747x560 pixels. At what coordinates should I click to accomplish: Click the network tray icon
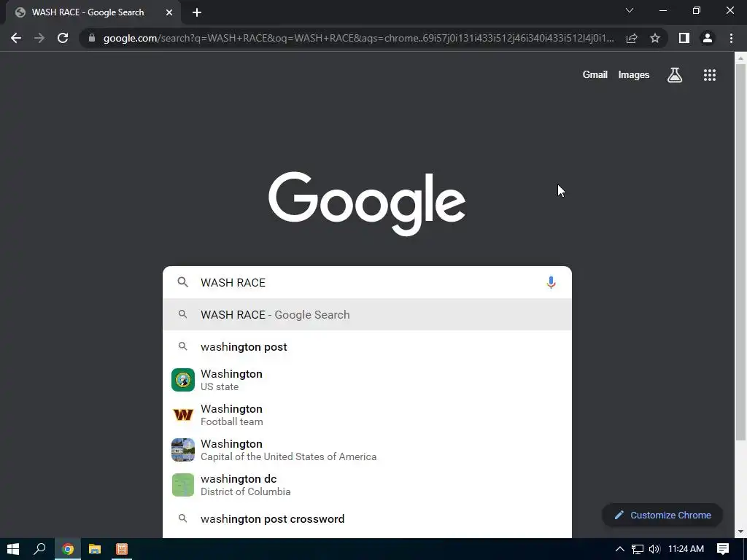click(x=638, y=549)
